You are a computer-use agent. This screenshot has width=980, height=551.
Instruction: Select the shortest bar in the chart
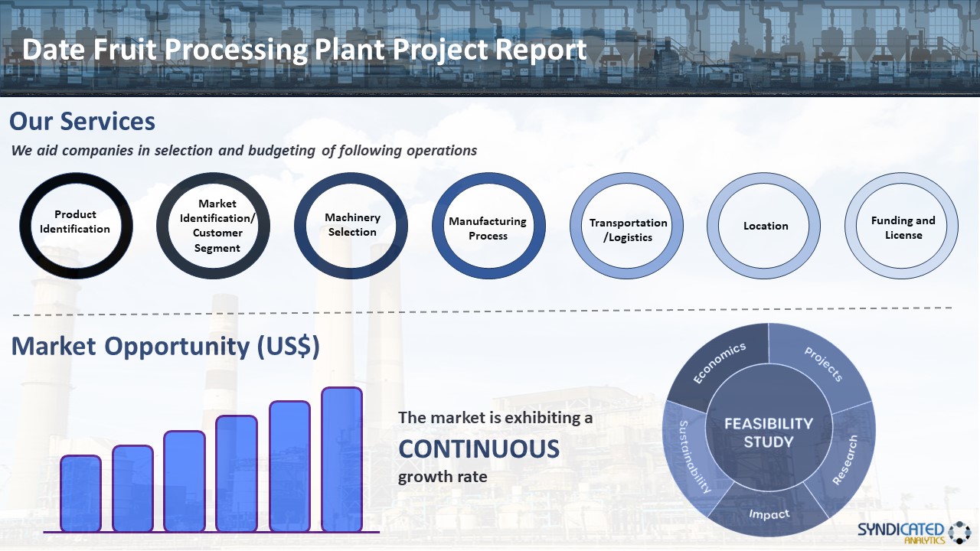80,494
